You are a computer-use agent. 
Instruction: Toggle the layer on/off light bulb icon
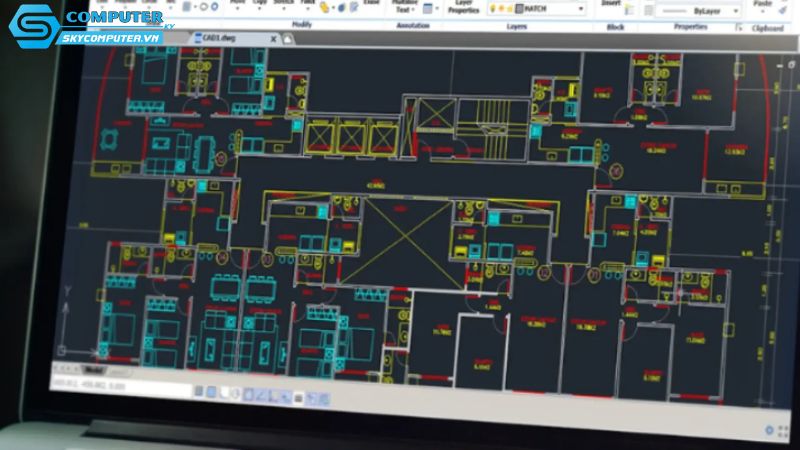coord(493,9)
